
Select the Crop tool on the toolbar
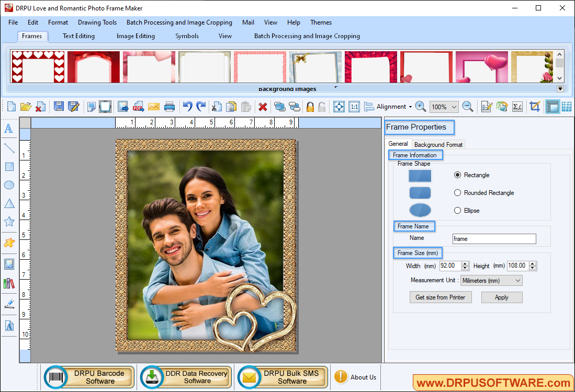pos(535,106)
